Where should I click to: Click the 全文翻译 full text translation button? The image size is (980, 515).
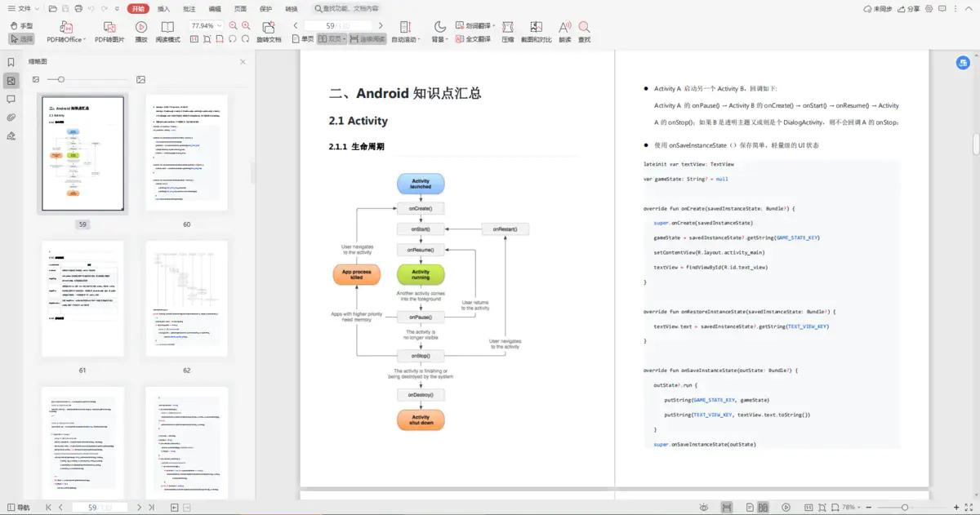pos(473,38)
